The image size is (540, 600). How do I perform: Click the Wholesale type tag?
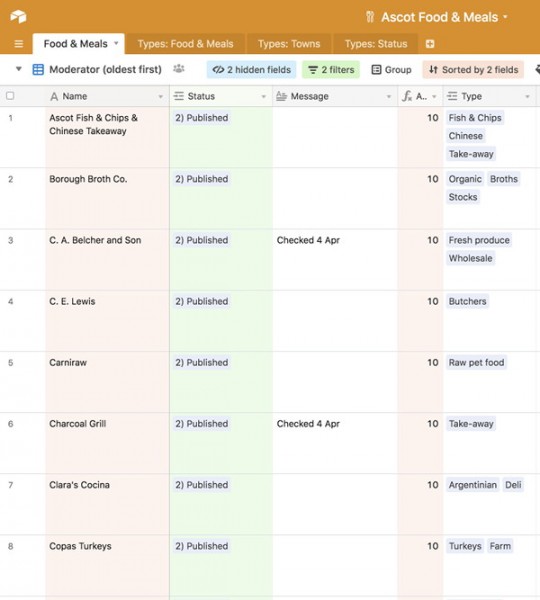pyautogui.click(x=470, y=258)
